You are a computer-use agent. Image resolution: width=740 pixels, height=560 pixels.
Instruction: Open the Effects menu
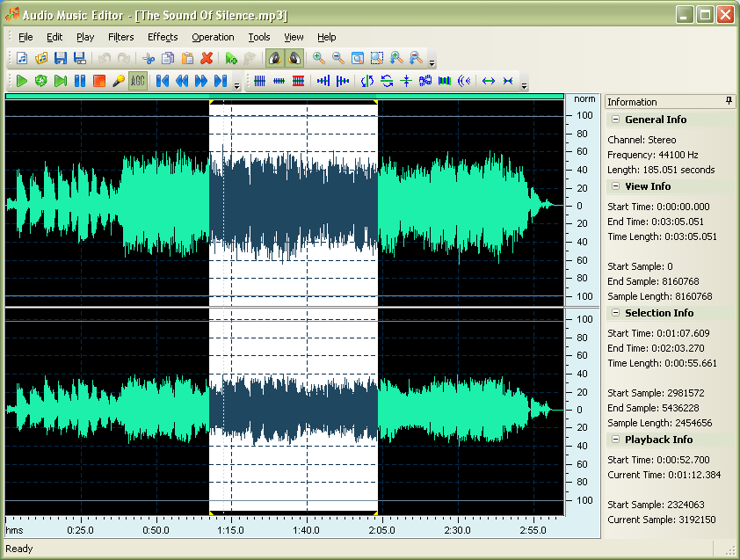tap(163, 37)
